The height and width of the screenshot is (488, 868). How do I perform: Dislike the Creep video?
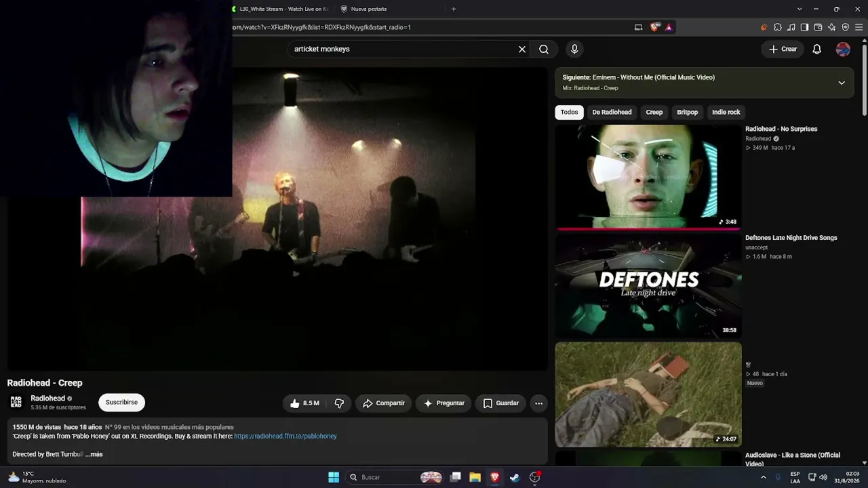(x=339, y=403)
